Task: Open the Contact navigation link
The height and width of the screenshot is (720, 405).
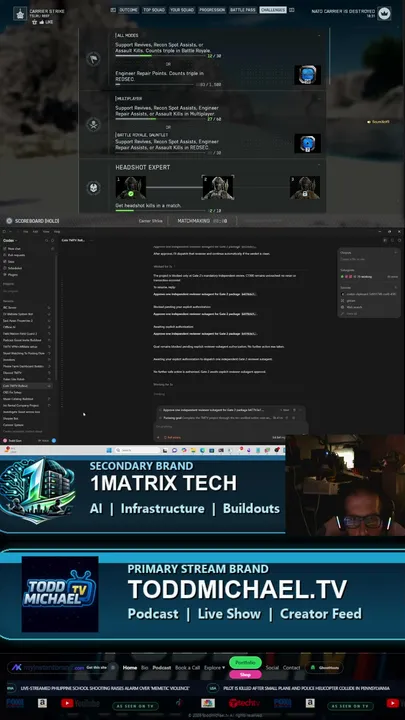Action: (x=291, y=668)
